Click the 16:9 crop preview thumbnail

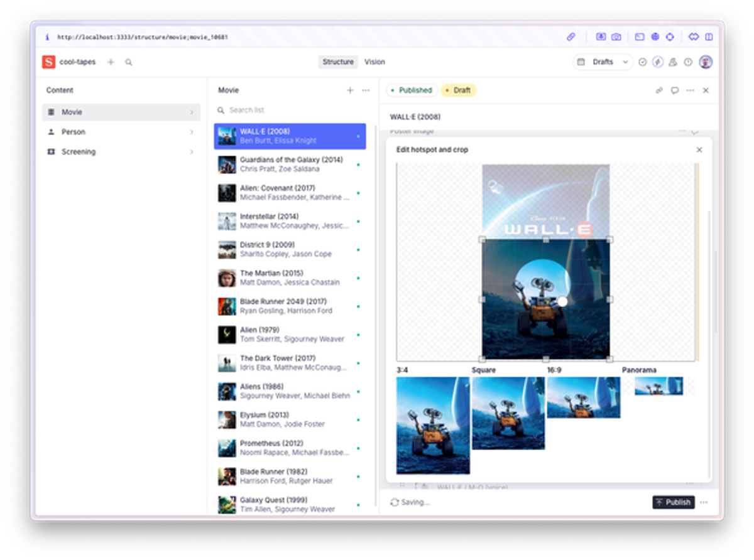[x=584, y=397]
